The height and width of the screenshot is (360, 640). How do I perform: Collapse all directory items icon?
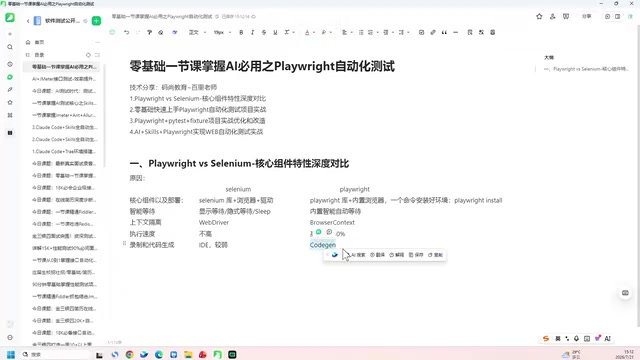coord(97,55)
